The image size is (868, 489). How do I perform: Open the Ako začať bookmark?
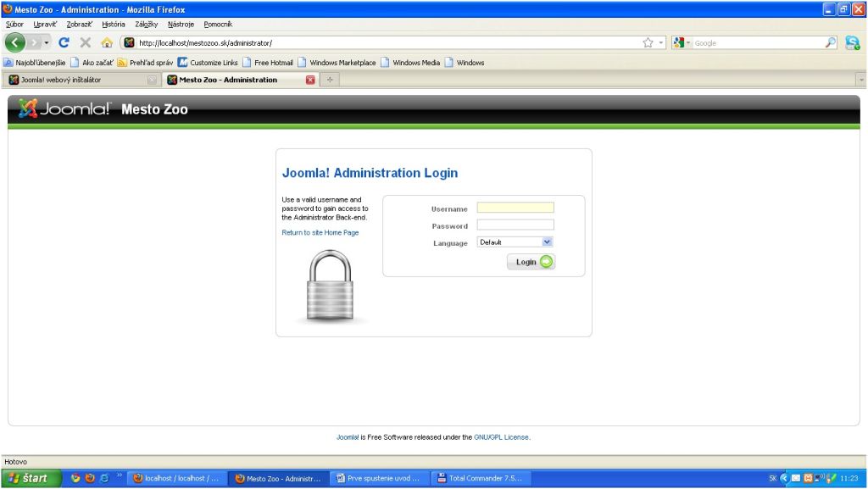92,63
